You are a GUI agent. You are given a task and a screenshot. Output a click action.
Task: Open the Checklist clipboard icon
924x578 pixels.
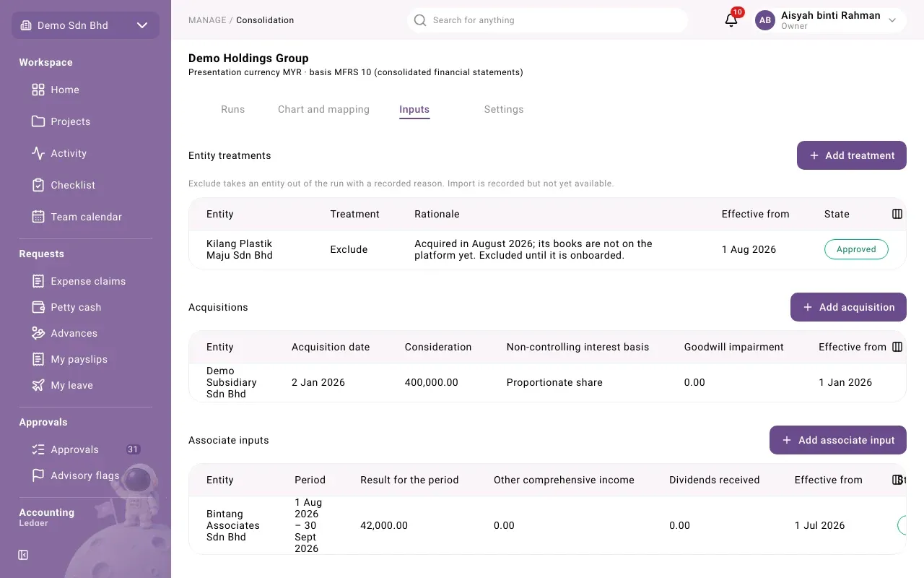(x=38, y=185)
